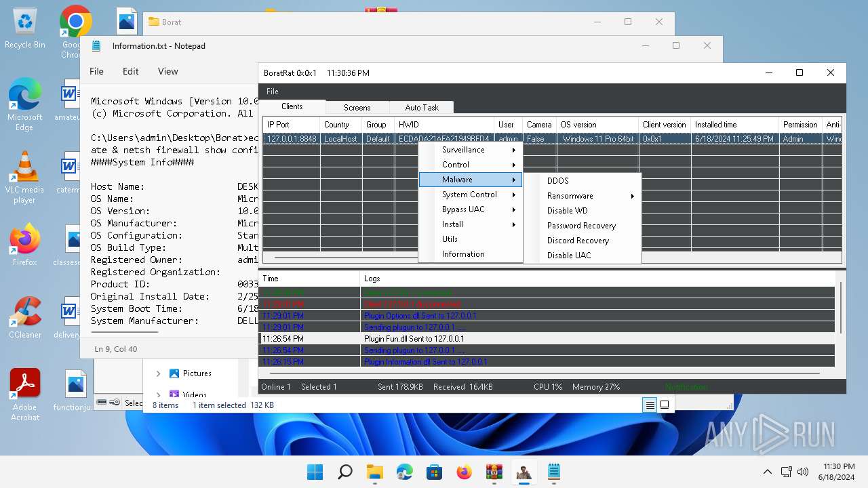
Task: Expand Videos folder in Explorer tree
Action: 158,394
